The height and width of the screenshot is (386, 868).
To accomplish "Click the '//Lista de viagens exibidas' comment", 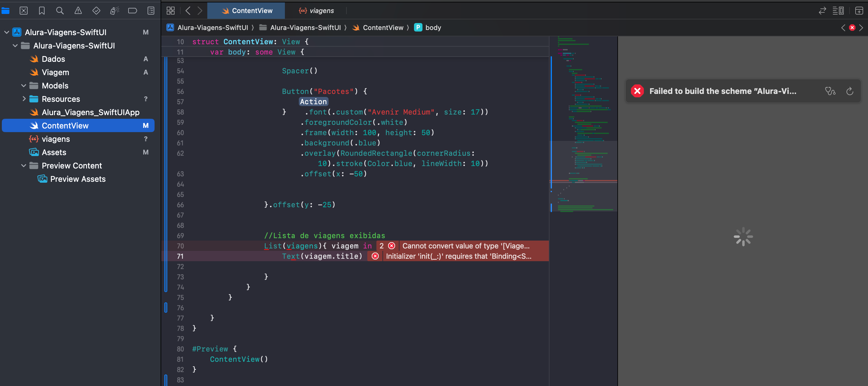I will 324,235.
